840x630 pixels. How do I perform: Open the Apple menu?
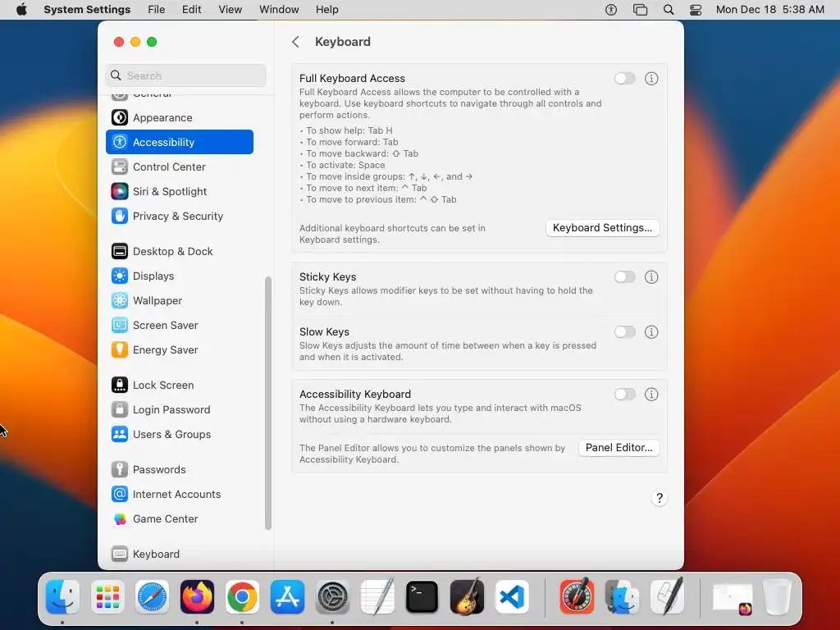point(21,10)
